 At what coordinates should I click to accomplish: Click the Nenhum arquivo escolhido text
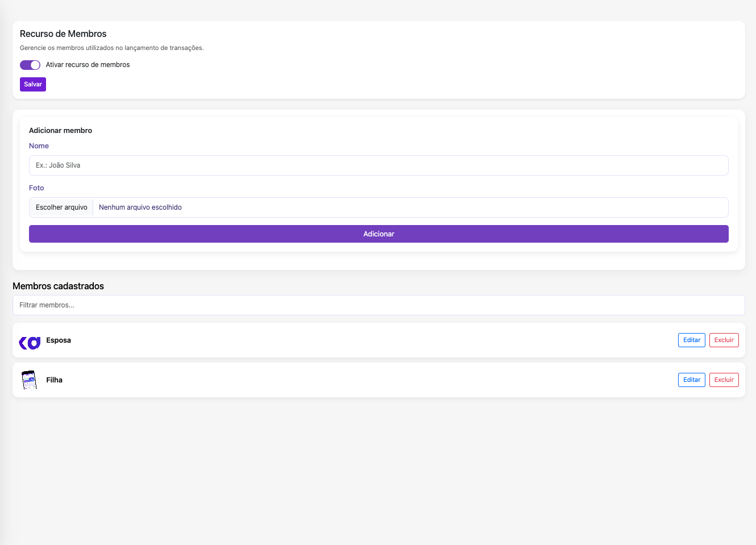click(140, 207)
